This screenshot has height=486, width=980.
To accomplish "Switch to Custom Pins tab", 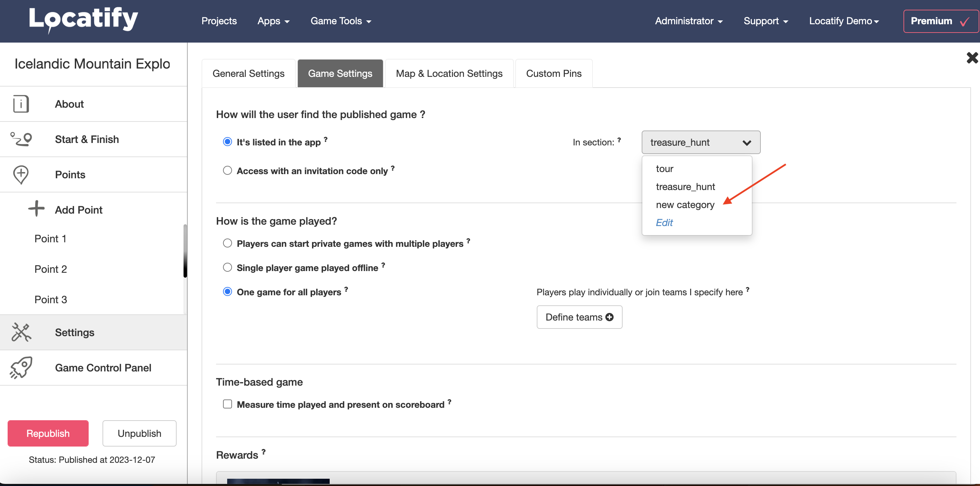I will [x=553, y=73].
